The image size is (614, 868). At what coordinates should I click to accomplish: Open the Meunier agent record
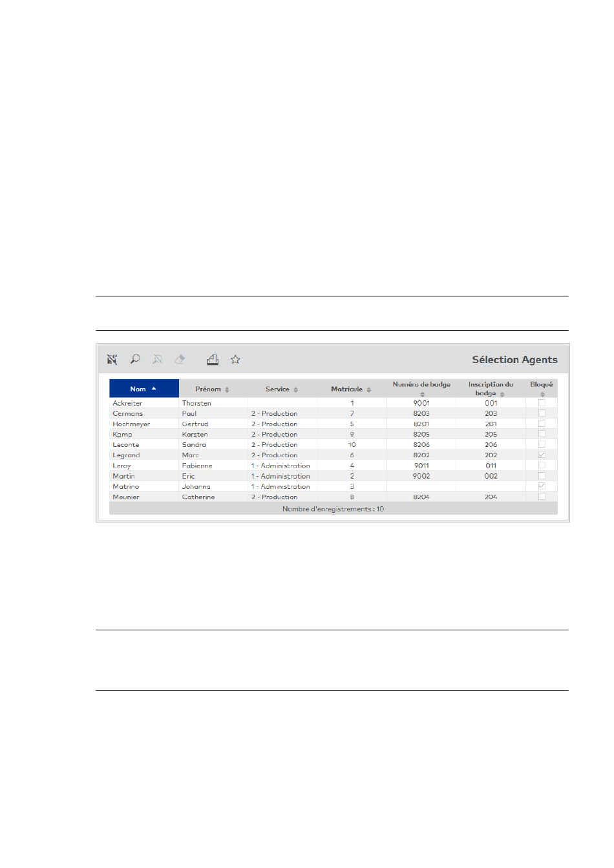126,497
